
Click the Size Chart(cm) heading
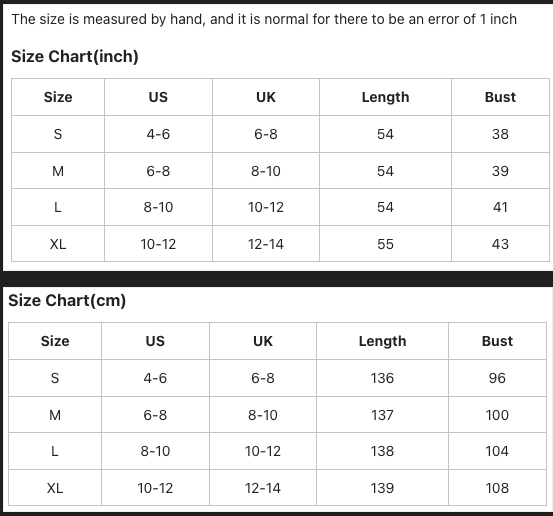(x=67, y=301)
